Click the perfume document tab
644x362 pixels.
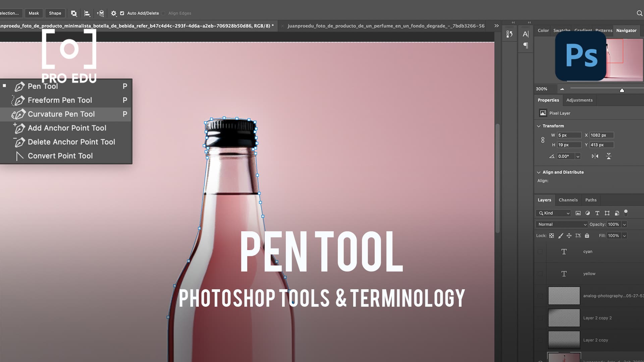click(x=385, y=25)
